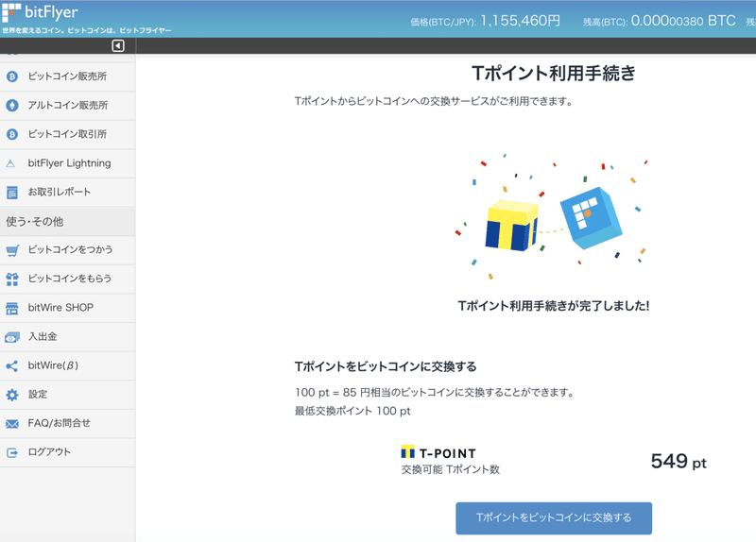Image resolution: width=756 pixels, height=542 pixels.
Task: Click the envelope icon beside FAQ/お問合せ
Action: (x=12, y=424)
